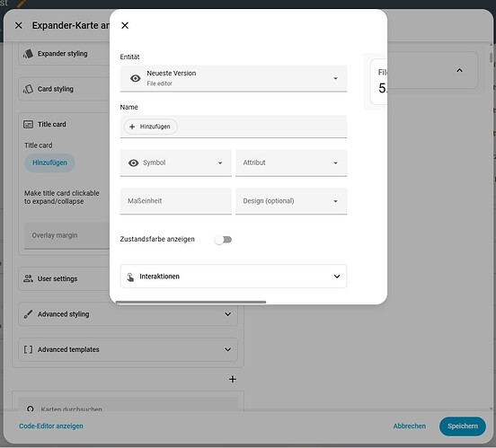Open the Attribut dropdown
The image size is (496, 448).
pos(291,163)
